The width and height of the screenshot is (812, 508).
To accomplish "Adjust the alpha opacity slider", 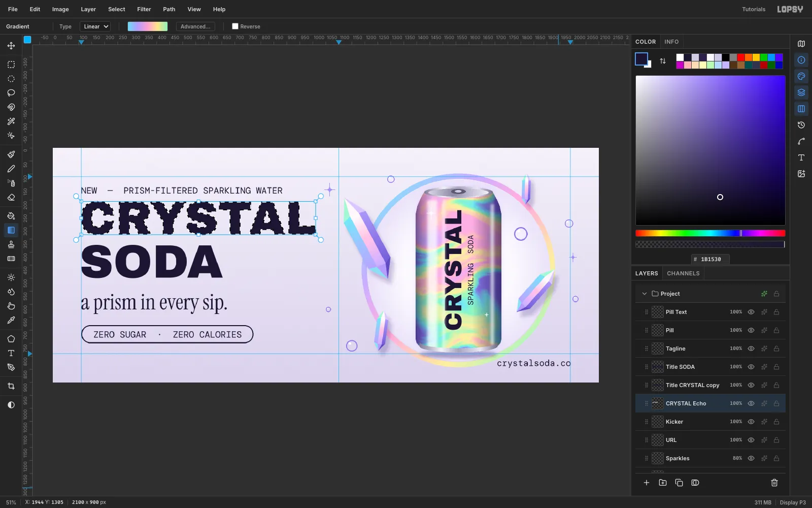I will [710, 244].
